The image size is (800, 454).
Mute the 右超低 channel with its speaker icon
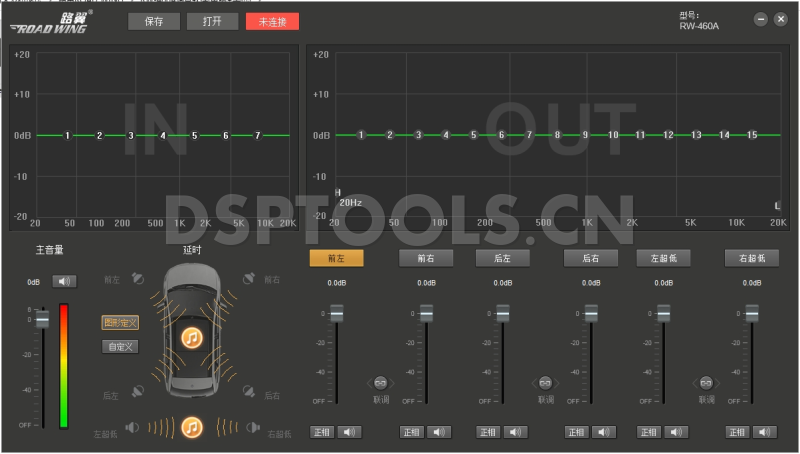coord(765,432)
